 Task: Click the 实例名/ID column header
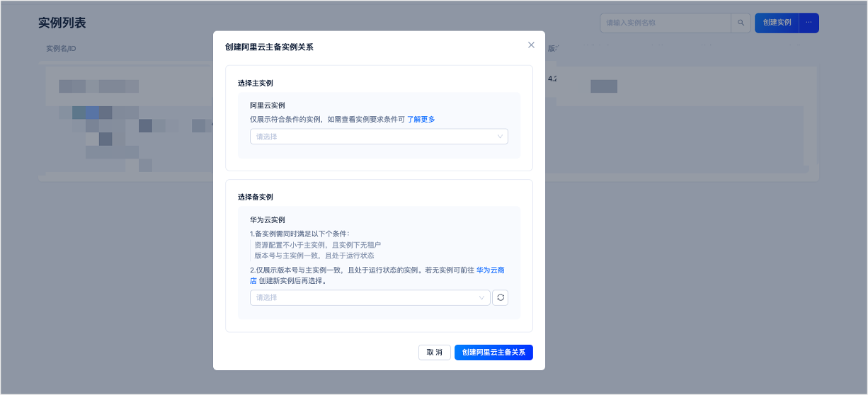click(x=60, y=49)
